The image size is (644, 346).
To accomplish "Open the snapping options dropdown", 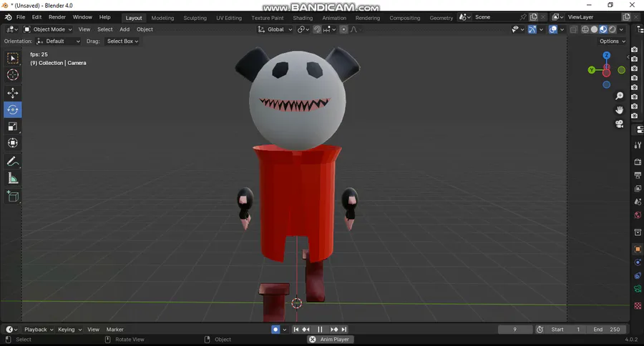I will point(329,29).
